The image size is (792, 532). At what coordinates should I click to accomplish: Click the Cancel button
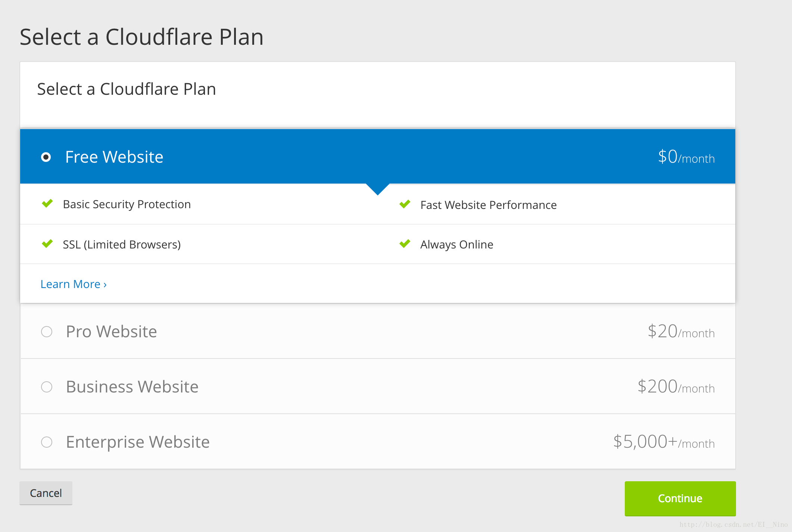[x=46, y=493]
